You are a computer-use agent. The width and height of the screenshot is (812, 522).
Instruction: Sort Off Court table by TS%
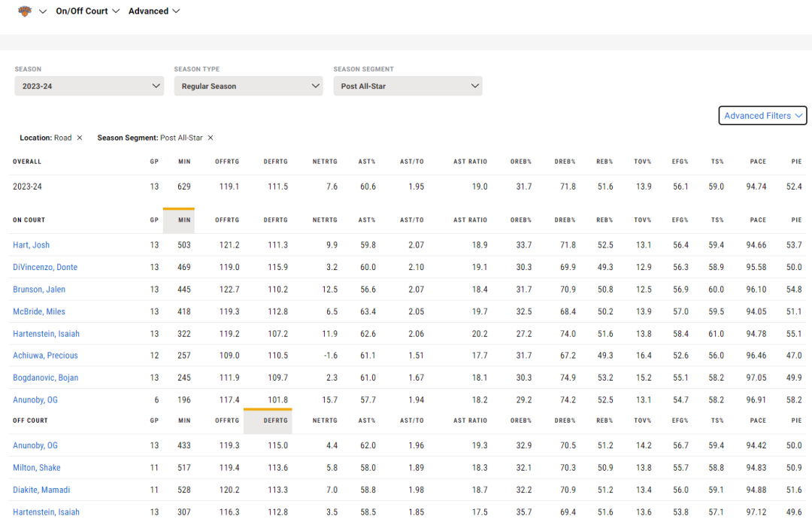click(x=717, y=420)
